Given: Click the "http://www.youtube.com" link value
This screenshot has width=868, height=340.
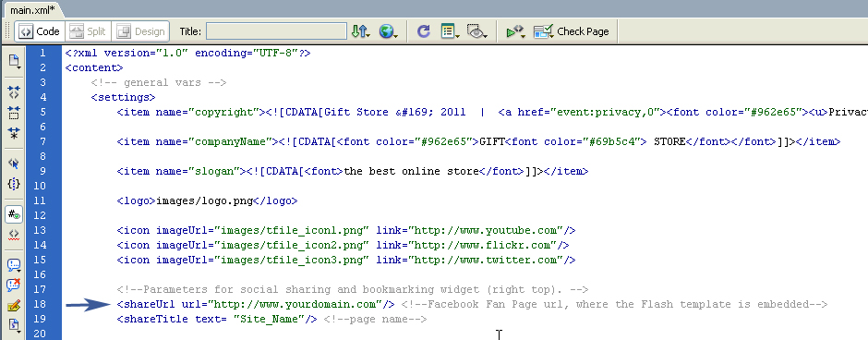Looking at the screenshot, I should 486,230.
